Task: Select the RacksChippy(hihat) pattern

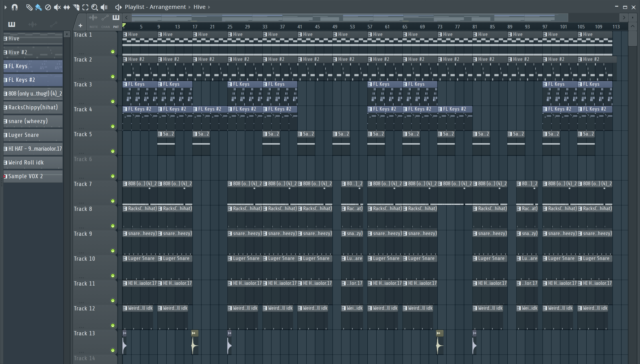Action: (33, 107)
